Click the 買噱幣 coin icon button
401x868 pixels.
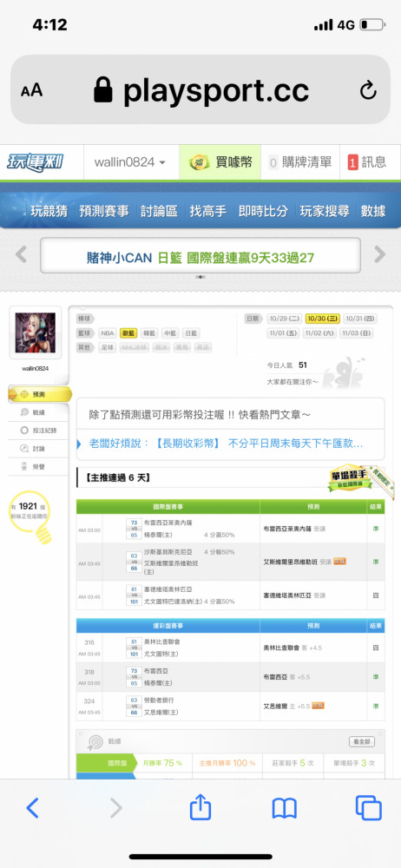[220, 162]
